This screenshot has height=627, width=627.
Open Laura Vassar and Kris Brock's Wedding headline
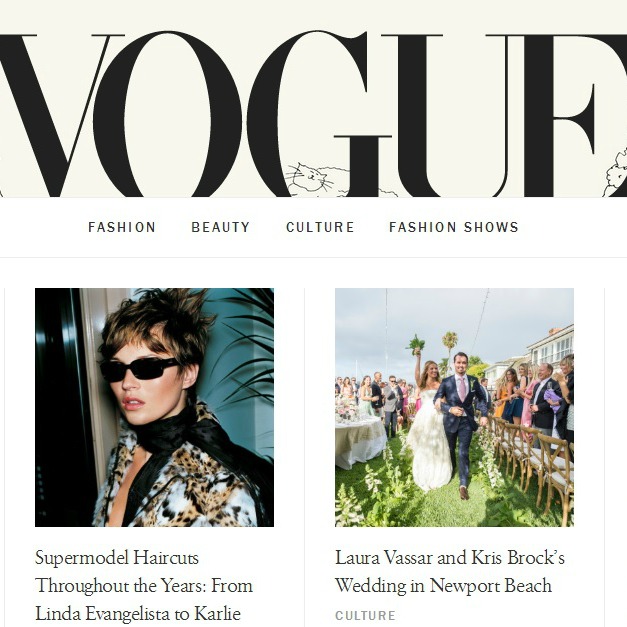tap(450, 571)
